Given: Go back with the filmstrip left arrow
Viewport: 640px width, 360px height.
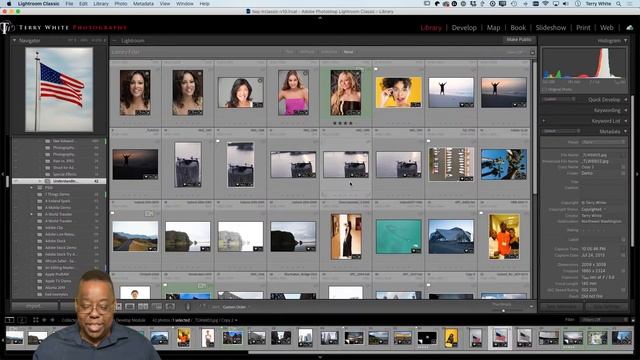Looking at the screenshot, I should click(44, 320).
